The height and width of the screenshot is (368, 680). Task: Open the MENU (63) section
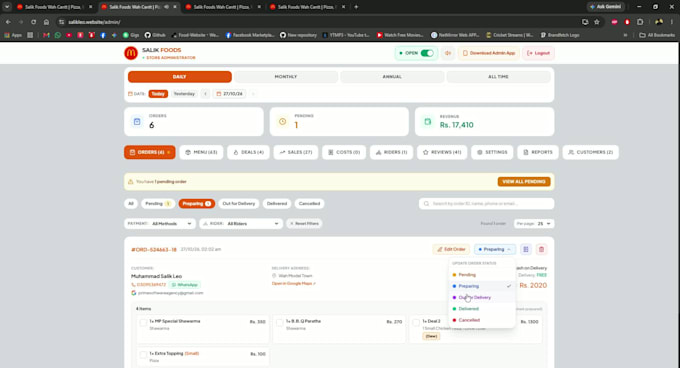coord(201,152)
